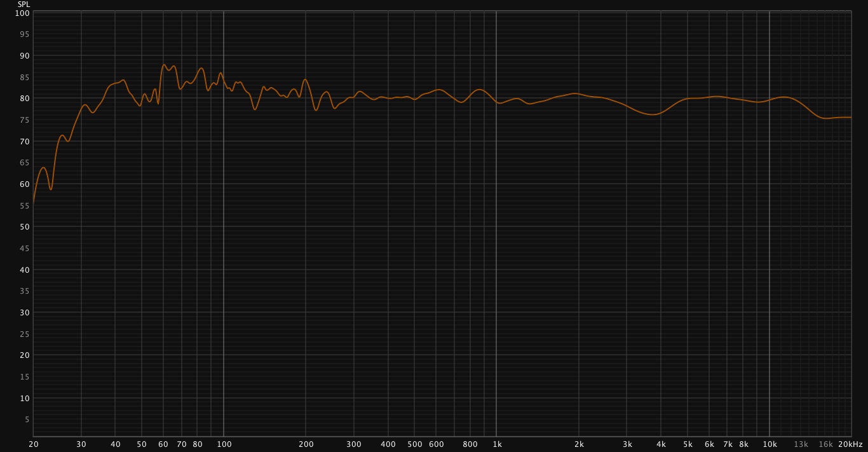
Task: Click the 1k frequency axis label
Action: coord(497,444)
